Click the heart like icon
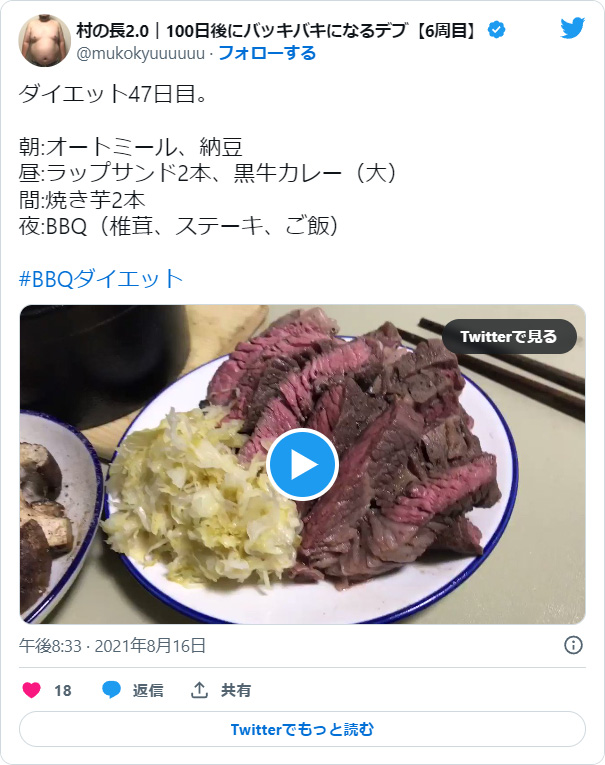 (x=32, y=690)
